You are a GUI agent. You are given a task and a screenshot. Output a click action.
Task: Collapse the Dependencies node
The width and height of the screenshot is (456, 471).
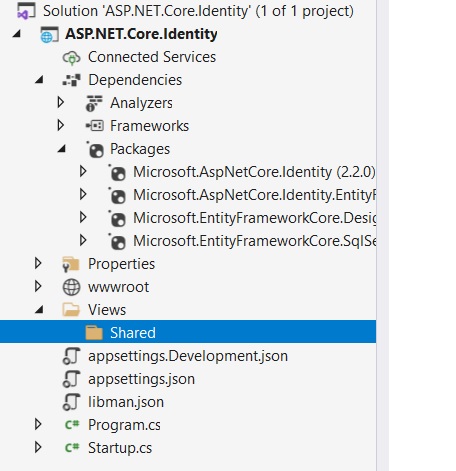(x=39, y=80)
